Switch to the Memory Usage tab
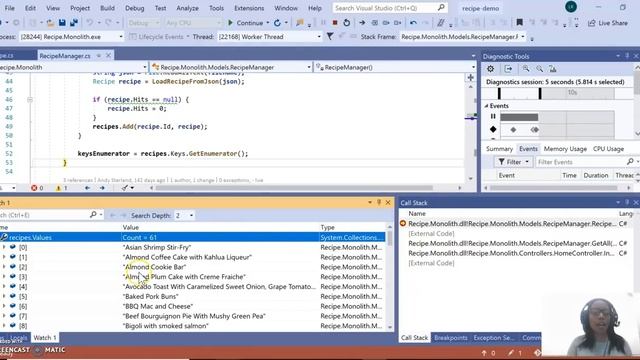This screenshot has height=360, width=640. [x=565, y=149]
